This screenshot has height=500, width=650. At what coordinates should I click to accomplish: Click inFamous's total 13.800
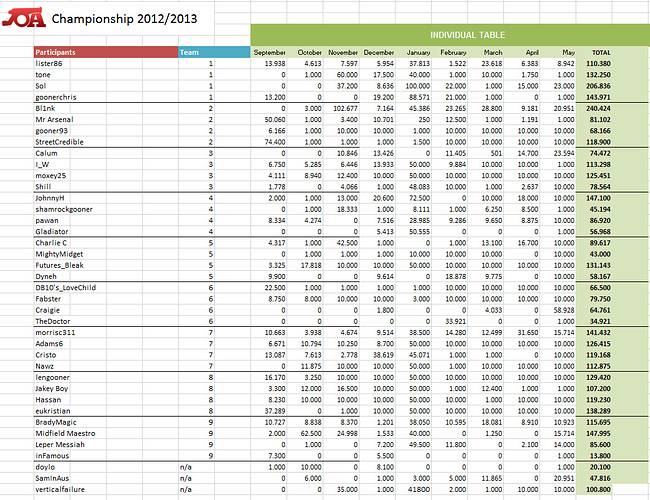coord(600,455)
